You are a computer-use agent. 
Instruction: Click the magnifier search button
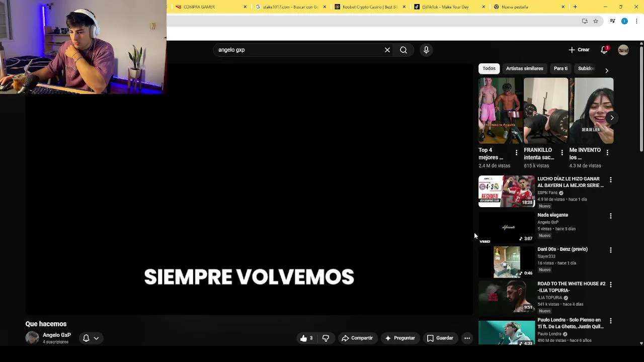(404, 50)
